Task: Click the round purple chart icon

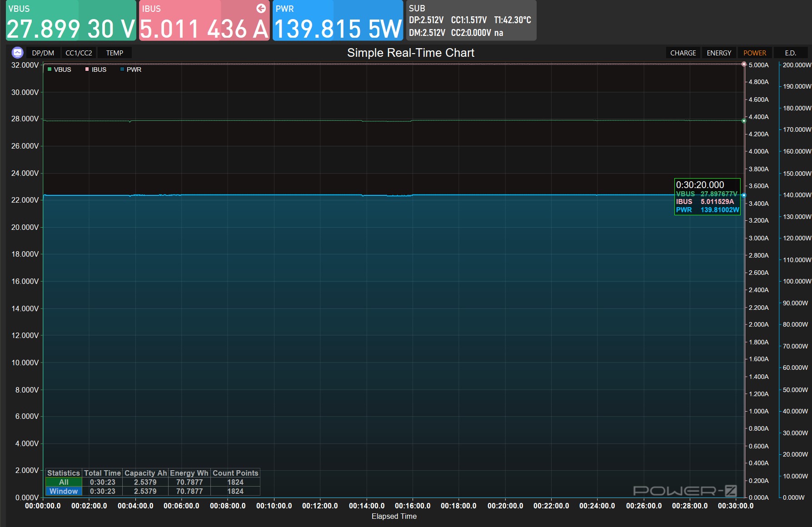Action: [x=17, y=53]
